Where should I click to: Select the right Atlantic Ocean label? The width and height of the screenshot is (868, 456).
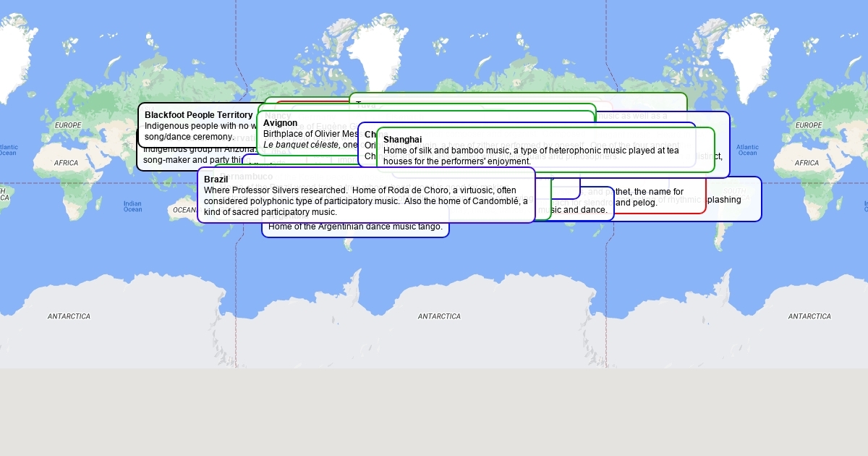pos(747,150)
